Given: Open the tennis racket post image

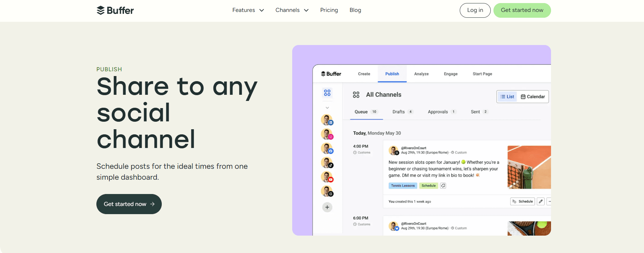Looking at the screenshot, I should coord(529,228).
